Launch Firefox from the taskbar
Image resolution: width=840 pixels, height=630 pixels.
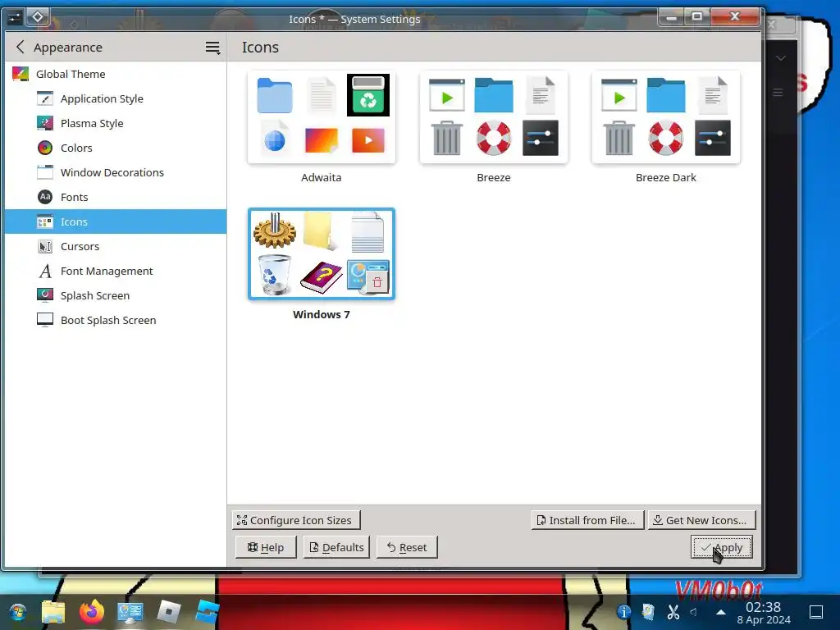click(x=92, y=612)
